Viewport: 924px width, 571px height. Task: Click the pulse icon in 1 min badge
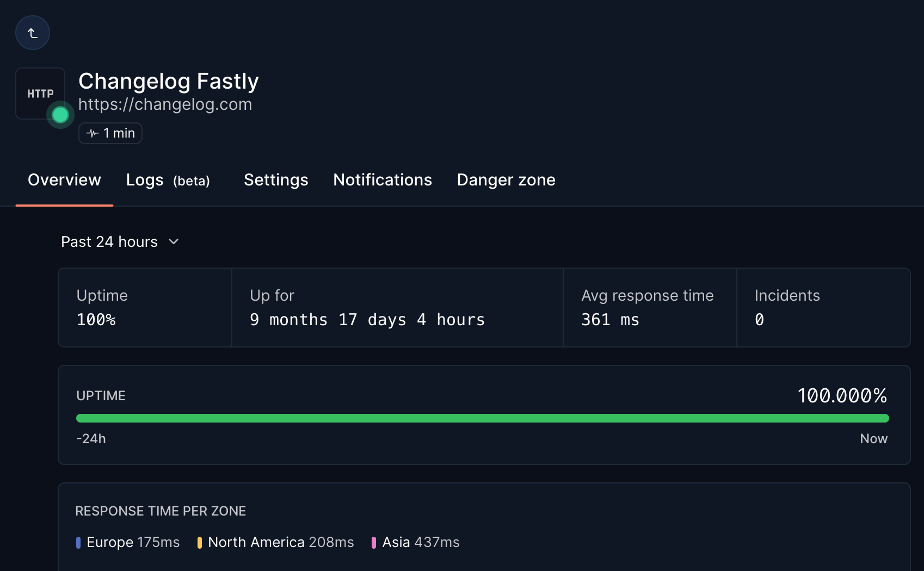[x=93, y=133]
